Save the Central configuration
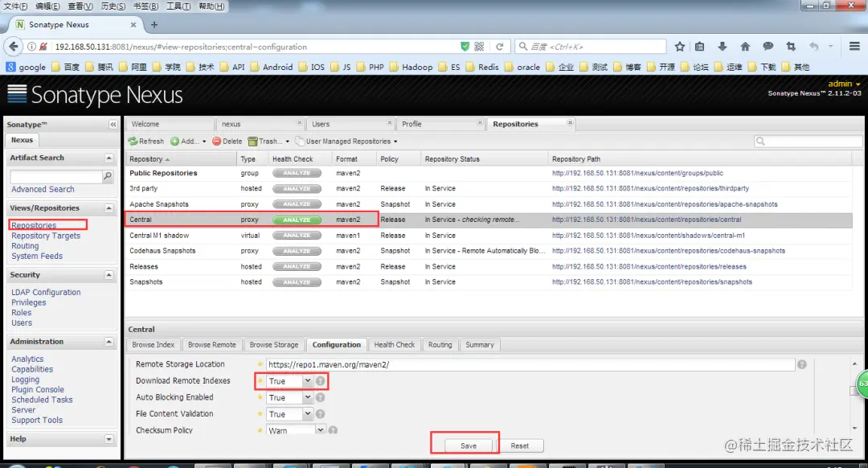Image resolution: width=868 pixels, height=468 pixels. (469, 445)
